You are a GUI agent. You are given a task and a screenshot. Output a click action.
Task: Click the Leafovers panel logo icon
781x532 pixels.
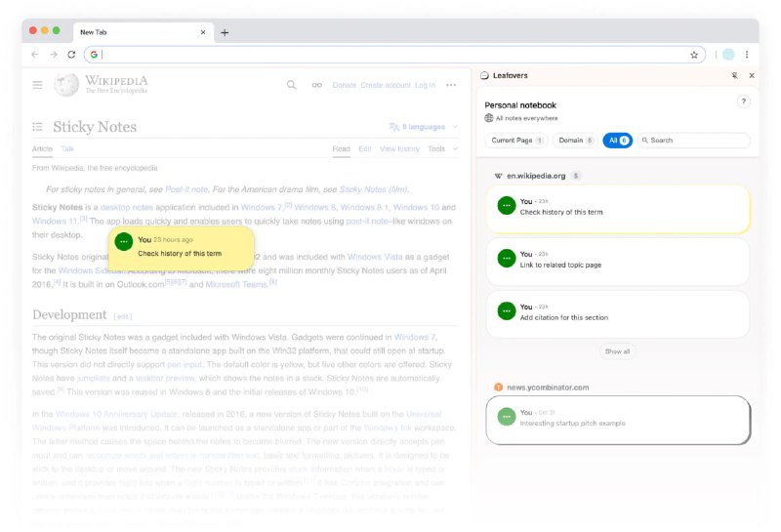coord(484,76)
